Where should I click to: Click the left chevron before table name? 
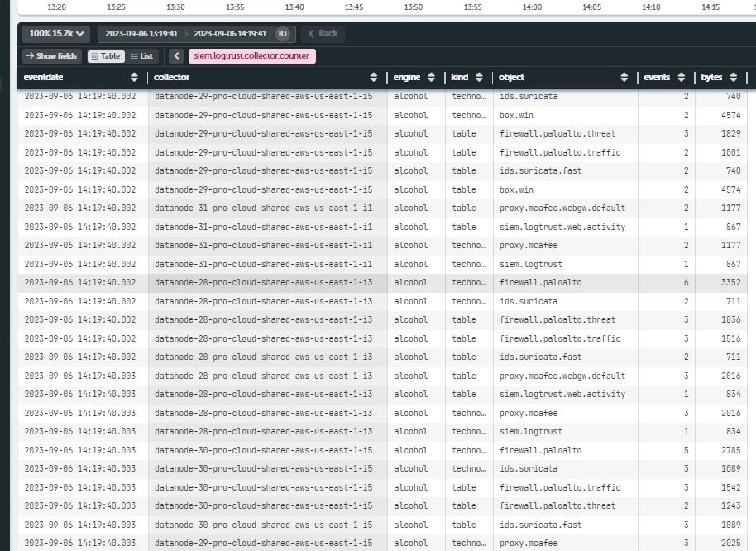176,56
